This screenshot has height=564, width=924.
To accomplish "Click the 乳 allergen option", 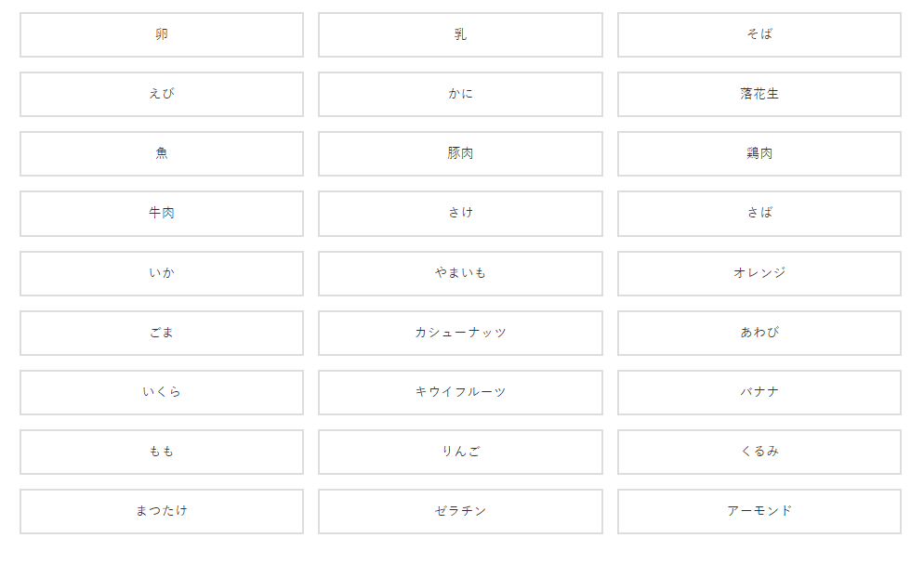I will (460, 34).
